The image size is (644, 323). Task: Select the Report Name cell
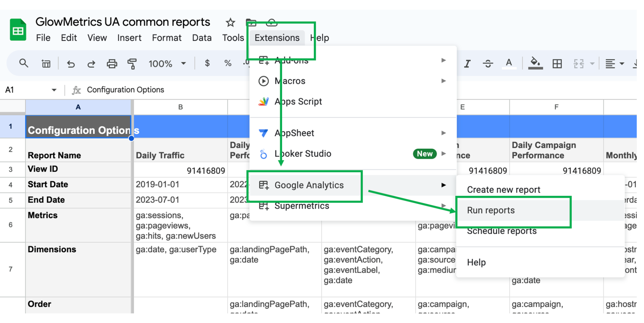tap(78, 150)
